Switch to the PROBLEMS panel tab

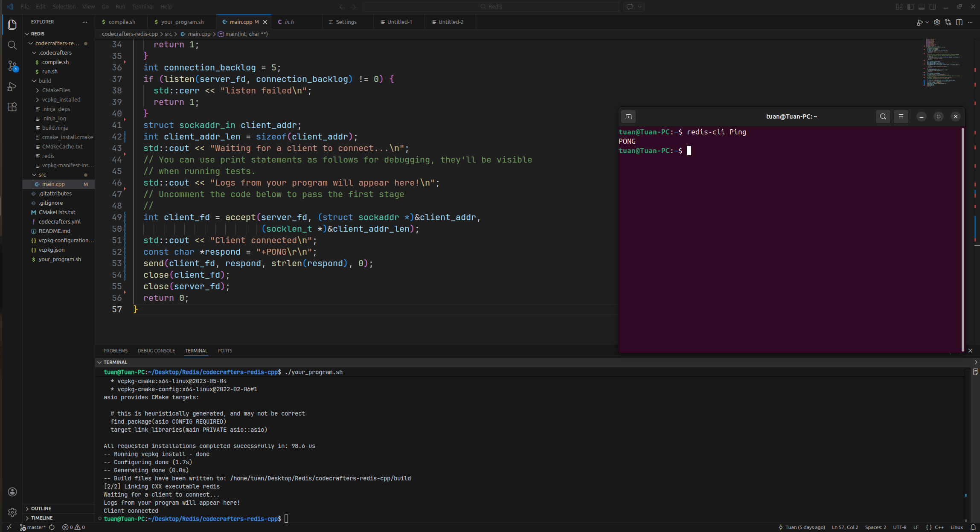(115, 351)
